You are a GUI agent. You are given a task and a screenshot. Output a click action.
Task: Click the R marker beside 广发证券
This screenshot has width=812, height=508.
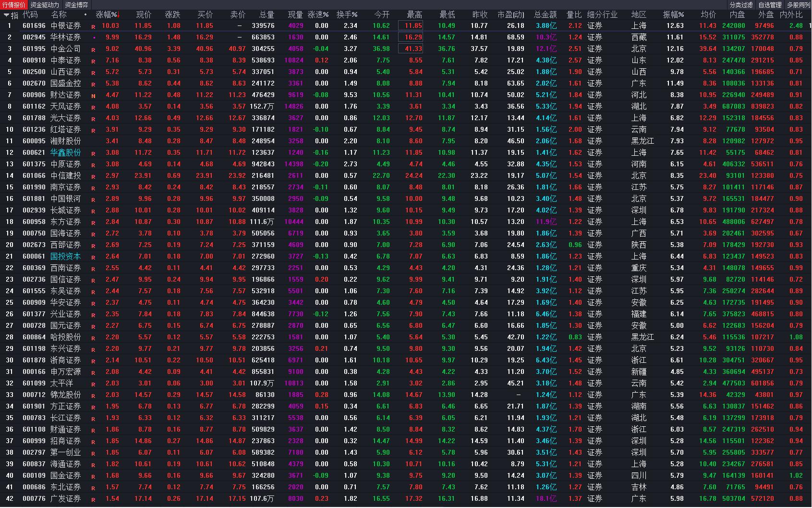click(x=93, y=500)
